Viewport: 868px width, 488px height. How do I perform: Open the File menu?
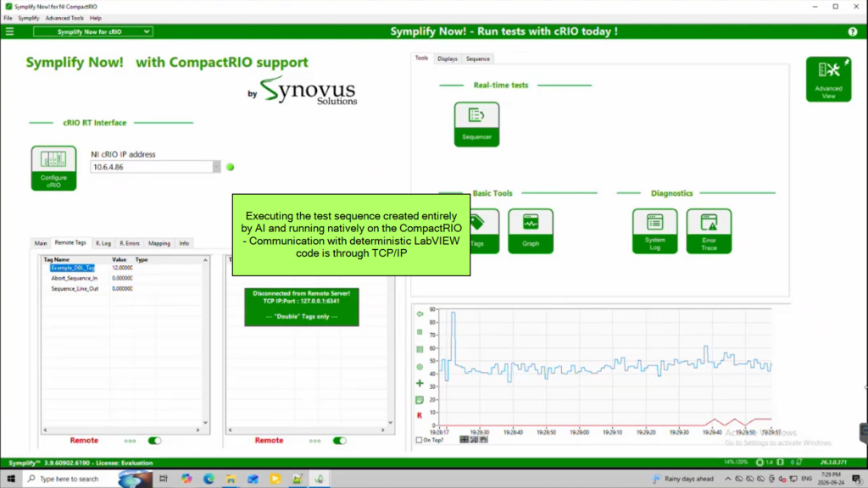pos(8,18)
